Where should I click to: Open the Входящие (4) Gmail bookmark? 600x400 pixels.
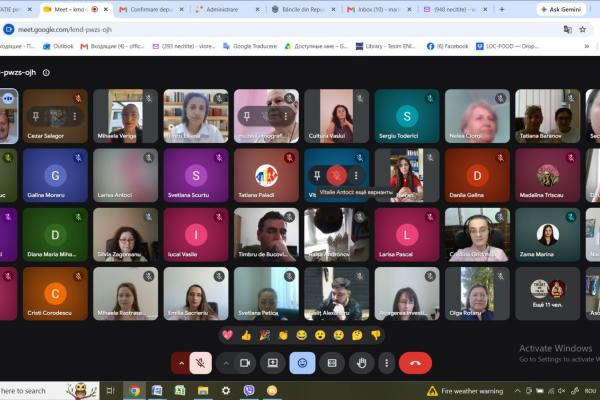click(x=112, y=46)
